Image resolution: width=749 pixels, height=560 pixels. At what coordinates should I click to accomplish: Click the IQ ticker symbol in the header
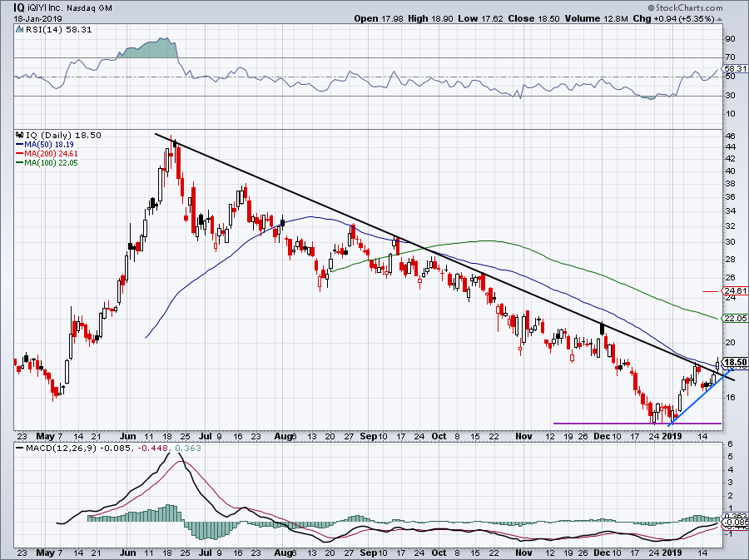click(x=19, y=7)
